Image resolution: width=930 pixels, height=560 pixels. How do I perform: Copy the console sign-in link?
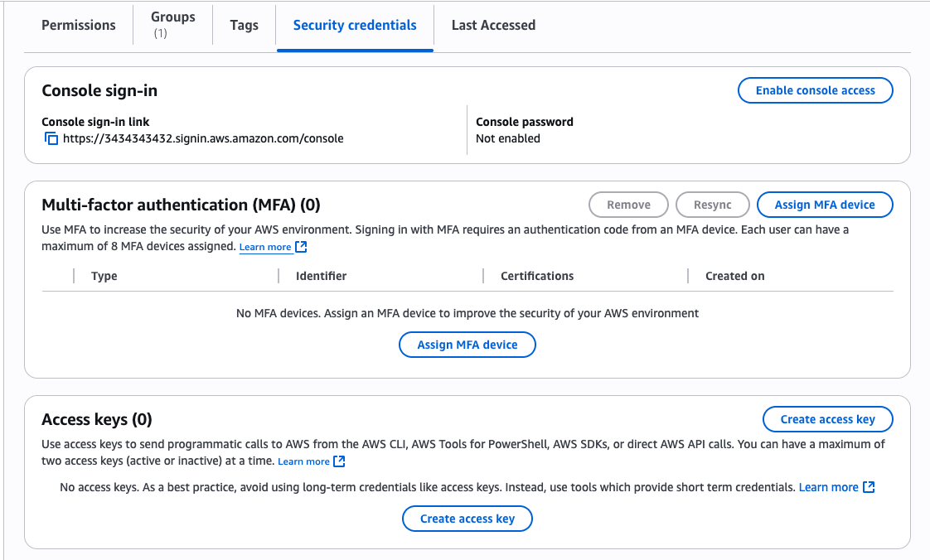(51, 139)
